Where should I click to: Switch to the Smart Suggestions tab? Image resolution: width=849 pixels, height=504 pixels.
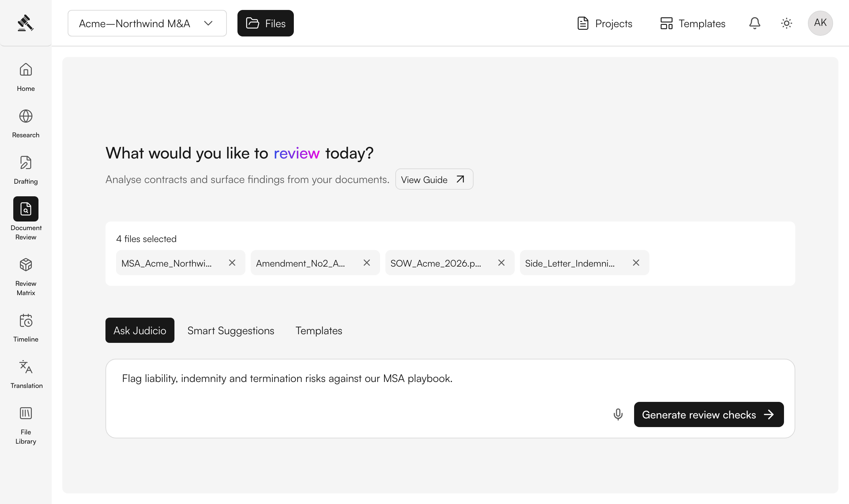pos(230,331)
